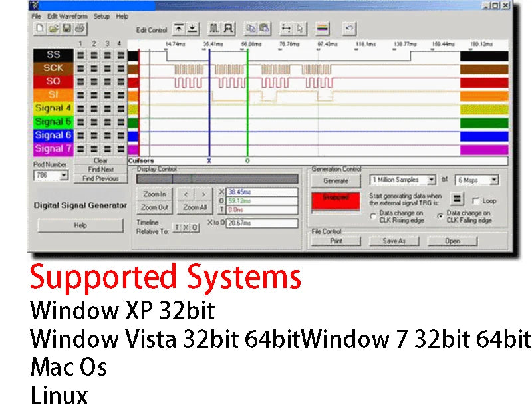Click the X cursor time field showing 38.45ms
The image size is (532, 407).
point(262,192)
